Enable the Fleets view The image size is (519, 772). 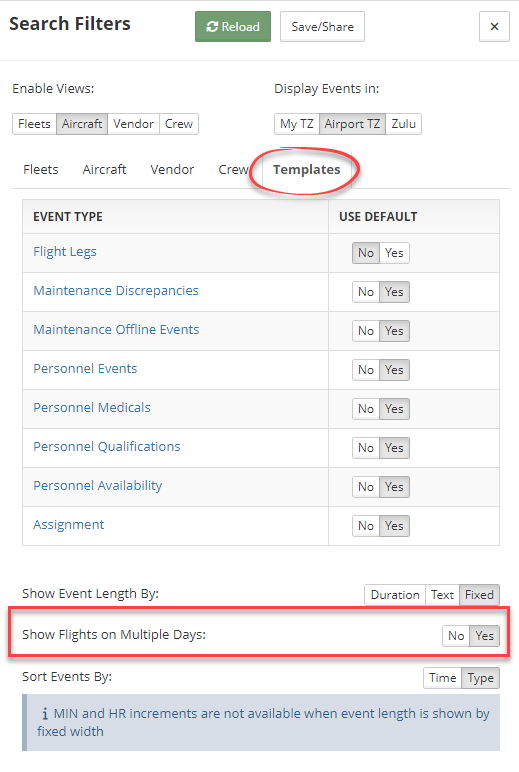34,124
